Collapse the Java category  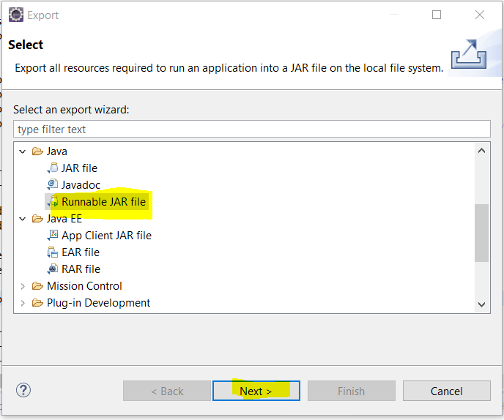[x=23, y=151]
